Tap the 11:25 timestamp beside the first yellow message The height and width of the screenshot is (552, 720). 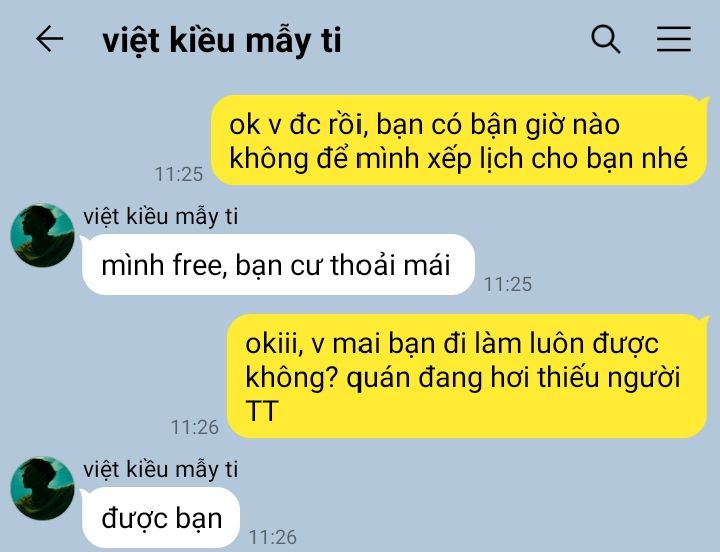click(x=179, y=174)
